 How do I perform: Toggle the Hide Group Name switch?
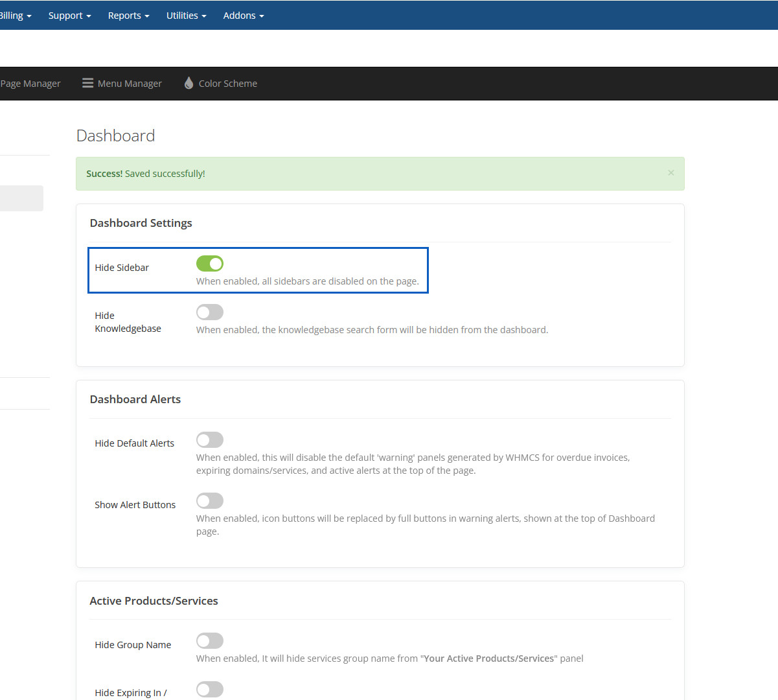coord(210,641)
